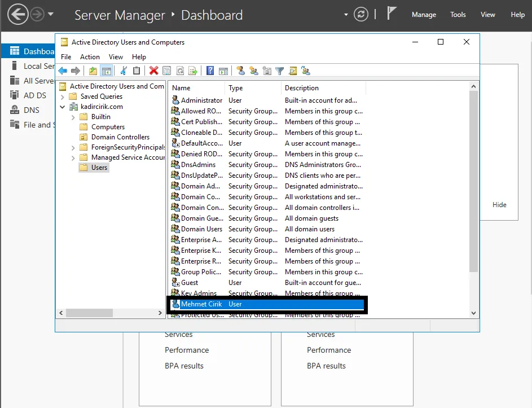The width and height of the screenshot is (532, 408).
Task: Click the blue Back arrow in ADUC toolbar
Action: tap(63, 71)
